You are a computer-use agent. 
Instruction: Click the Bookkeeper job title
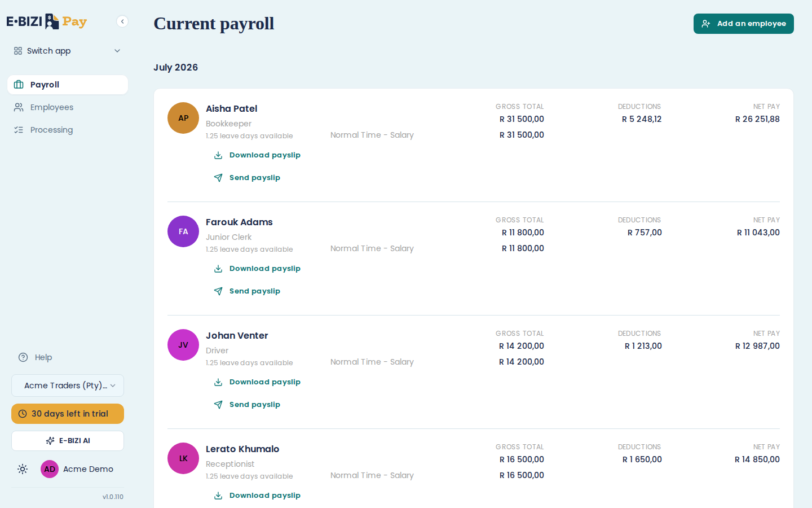click(228, 124)
